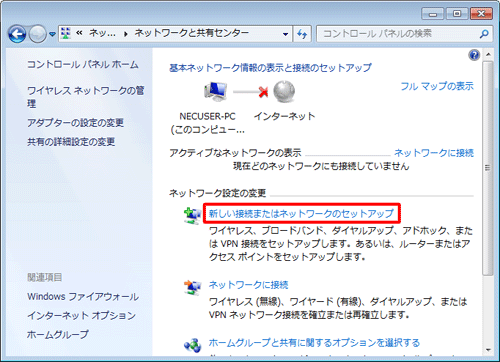The height and width of the screenshot is (362, 500).
Task: Click ホームグループと共有に関するオプションを選択する link
Action: pos(314,343)
